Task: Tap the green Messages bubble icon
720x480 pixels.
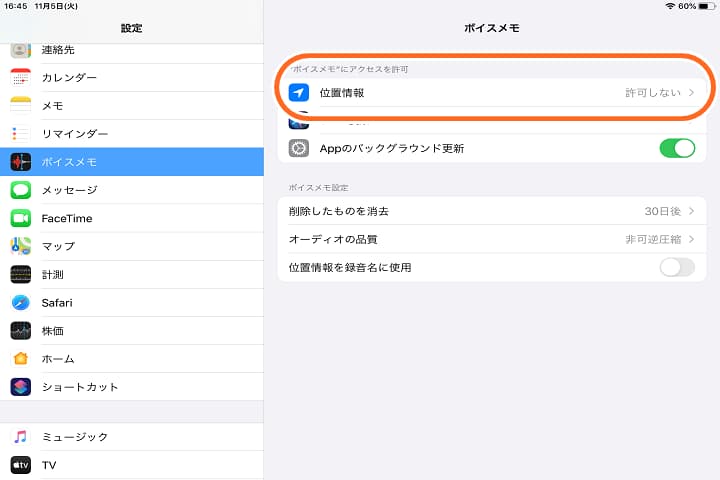Action: (21, 190)
